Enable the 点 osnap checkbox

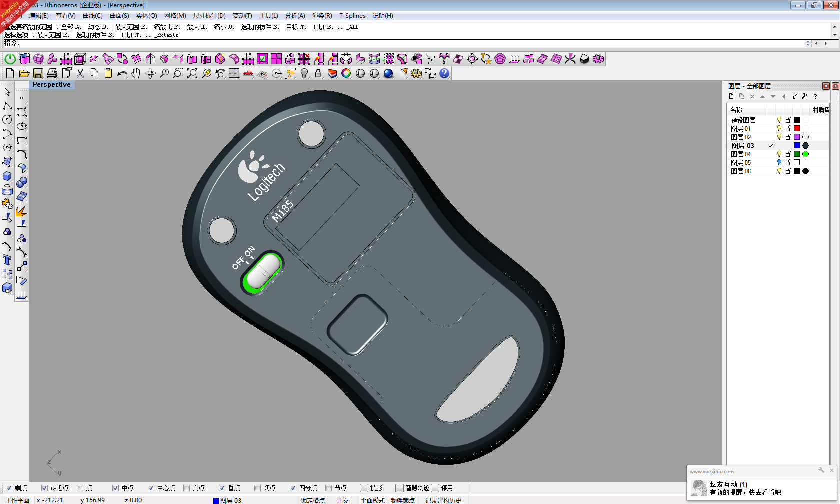pos(80,488)
